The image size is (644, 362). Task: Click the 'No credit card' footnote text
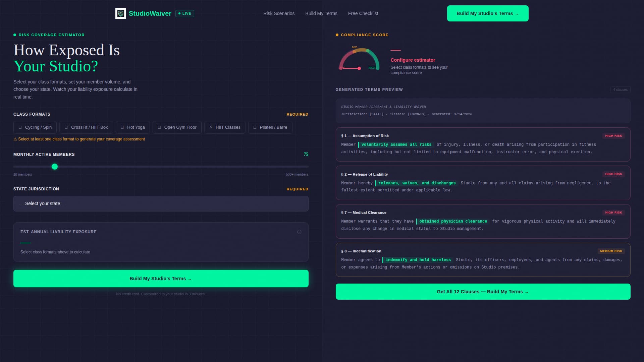click(x=161, y=294)
